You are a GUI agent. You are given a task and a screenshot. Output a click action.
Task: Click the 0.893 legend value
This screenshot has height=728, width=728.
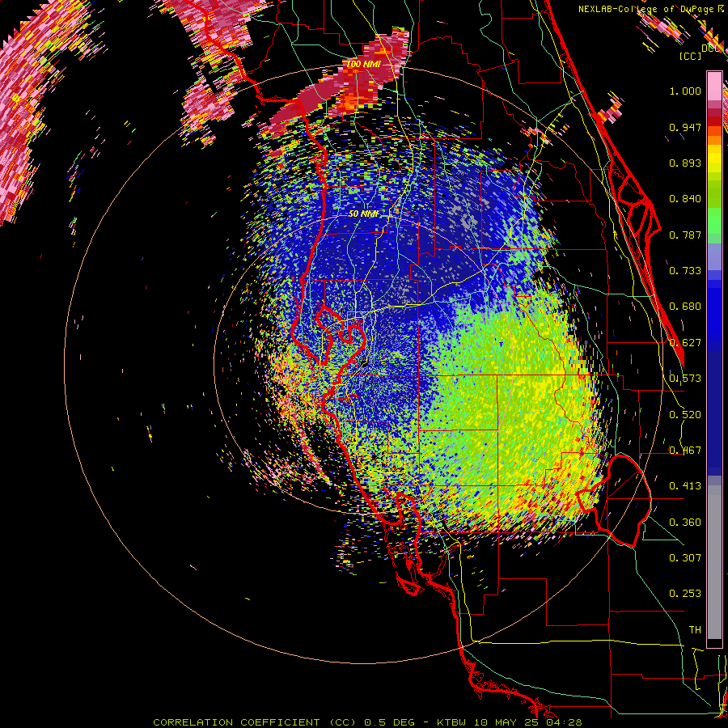click(685, 163)
